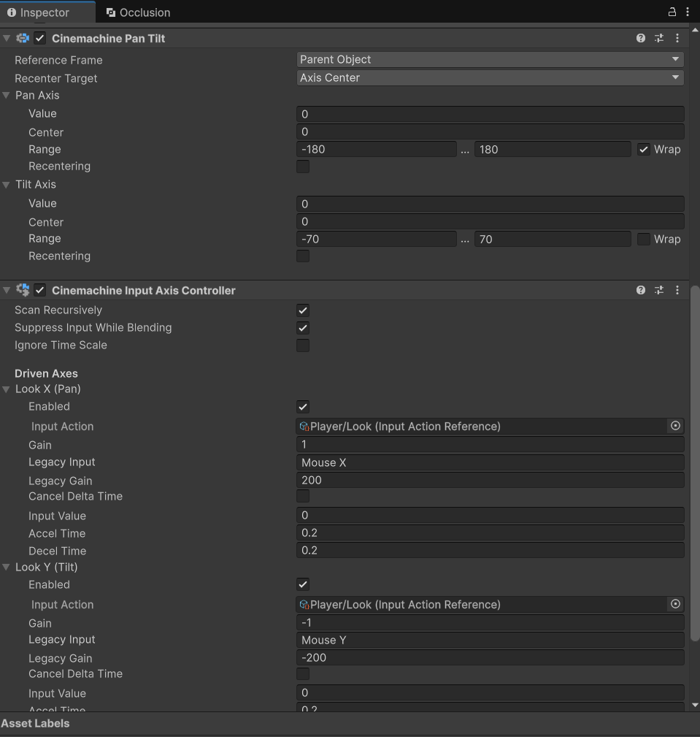The image size is (700, 737).
Task: Click the Legacy Gain field showing 200
Action: click(489, 479)
